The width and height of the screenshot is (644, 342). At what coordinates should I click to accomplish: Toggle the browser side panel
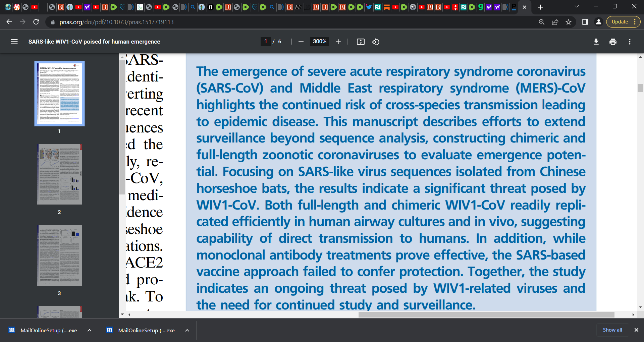585,22
